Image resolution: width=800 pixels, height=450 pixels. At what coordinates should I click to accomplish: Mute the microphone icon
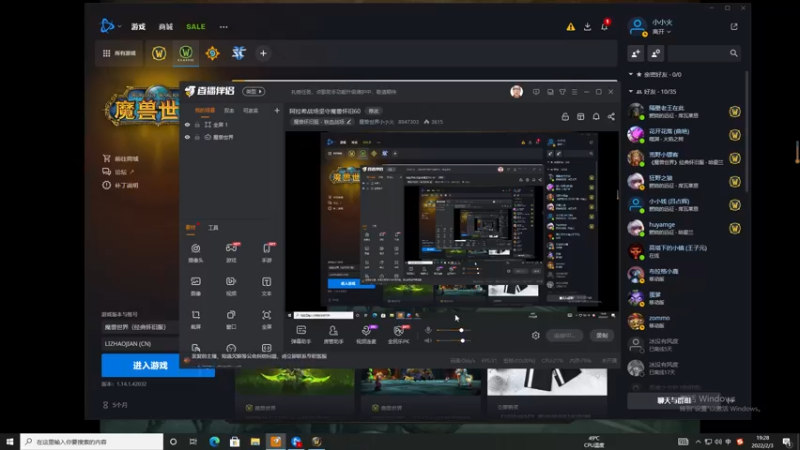428,330
